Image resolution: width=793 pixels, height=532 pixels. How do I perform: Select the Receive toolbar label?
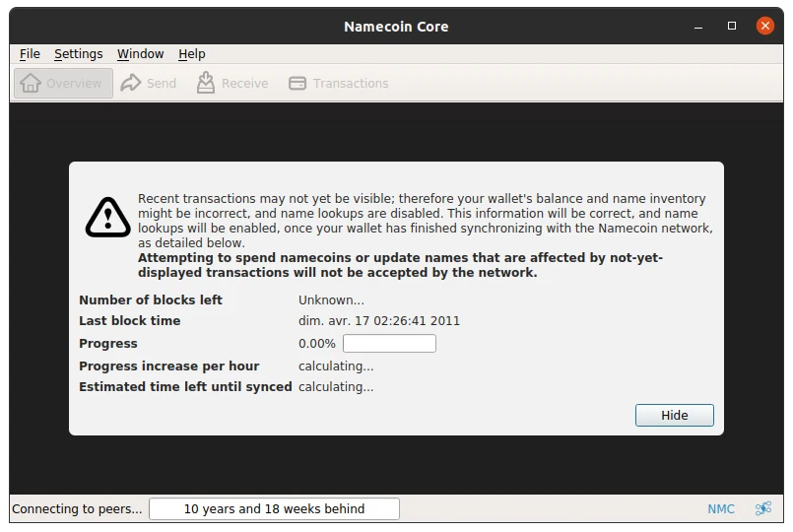click(x=244, y=83)
